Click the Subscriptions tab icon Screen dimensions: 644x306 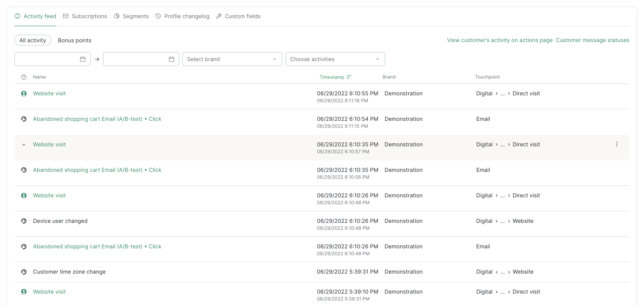click(x=66, y=16)
